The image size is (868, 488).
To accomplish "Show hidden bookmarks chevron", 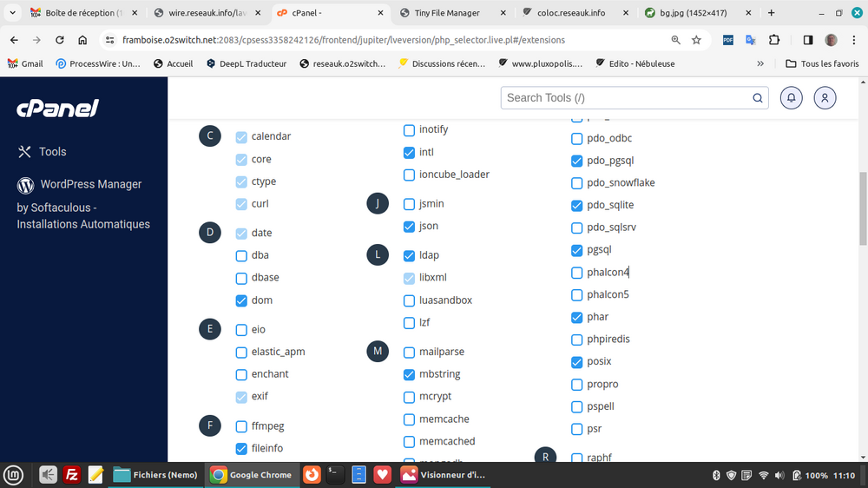I will (760, 63).
